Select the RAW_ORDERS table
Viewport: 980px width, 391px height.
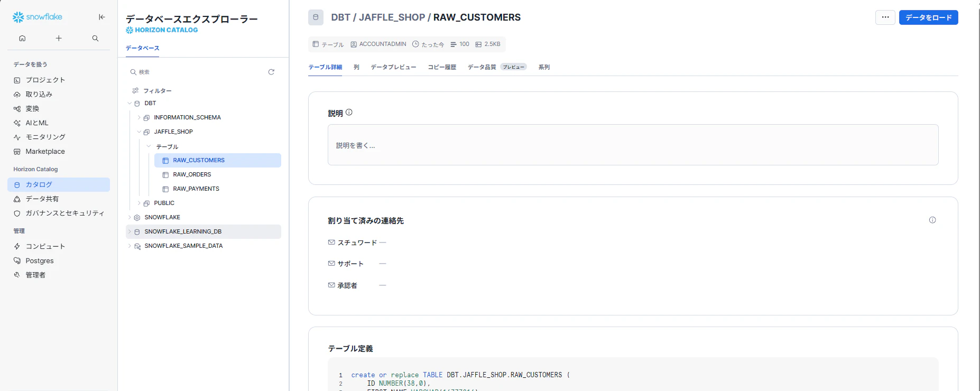pyautogui.click(x=218, y=174)
